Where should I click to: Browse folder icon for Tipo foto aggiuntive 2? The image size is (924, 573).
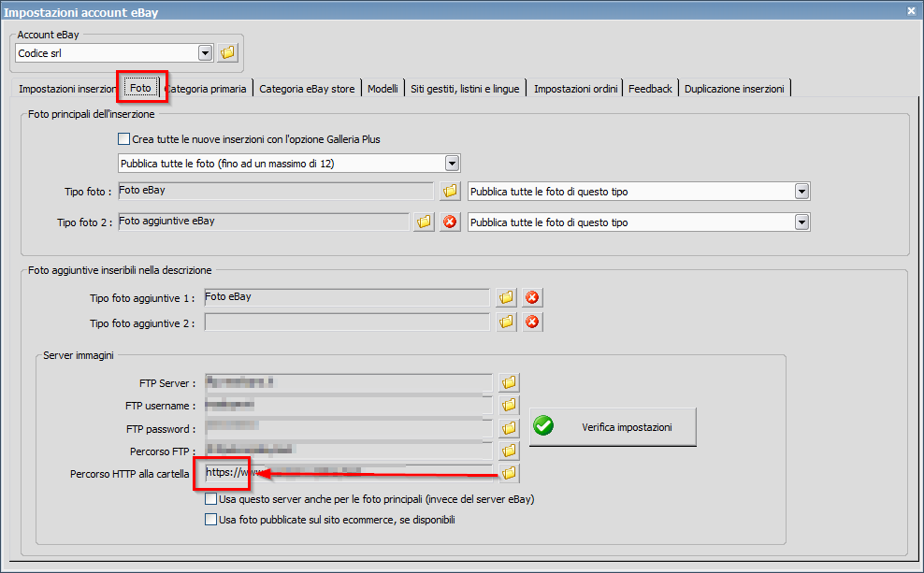(x=506, y=322)
